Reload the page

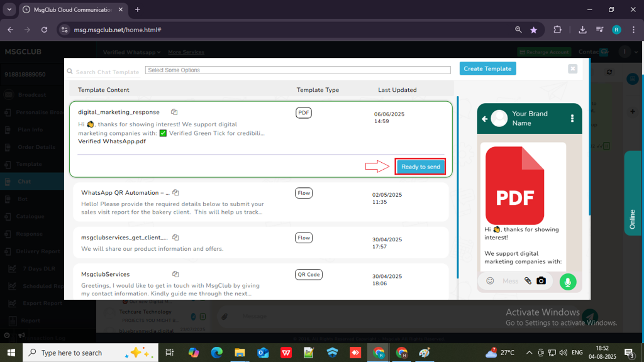[45, 30]
